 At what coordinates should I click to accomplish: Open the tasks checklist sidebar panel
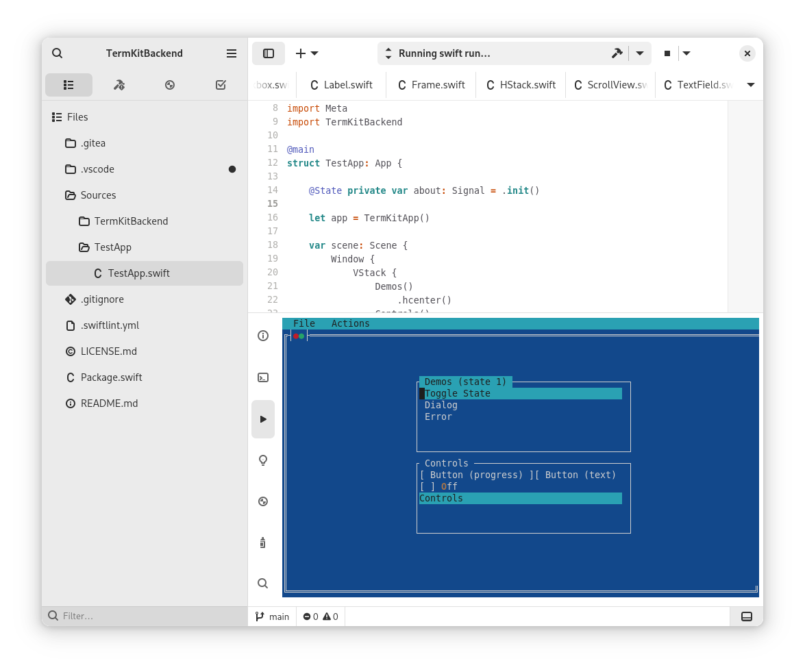pyautogui.click(x=221, y=85)
